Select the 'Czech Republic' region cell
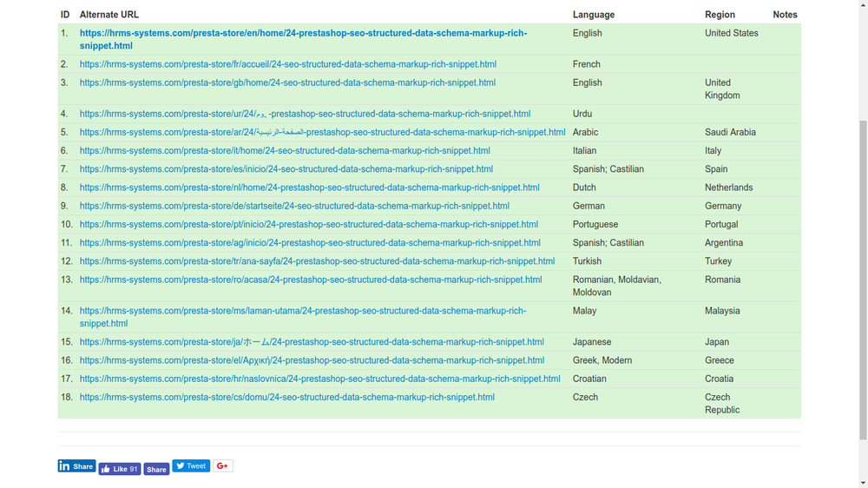This screenshot has width=868, height=488. click(x=722, y=403)
